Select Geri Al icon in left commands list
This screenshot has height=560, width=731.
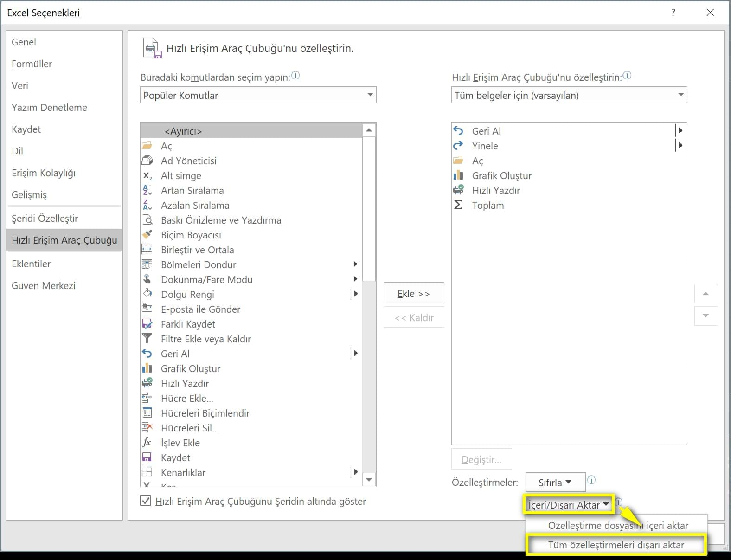coord(147,354)
